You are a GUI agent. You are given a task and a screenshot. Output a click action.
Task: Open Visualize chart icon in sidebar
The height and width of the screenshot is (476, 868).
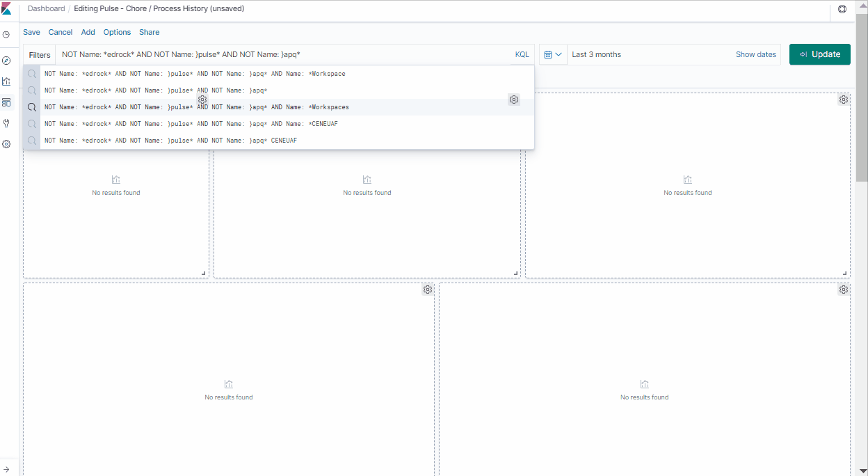click(6, 81)
